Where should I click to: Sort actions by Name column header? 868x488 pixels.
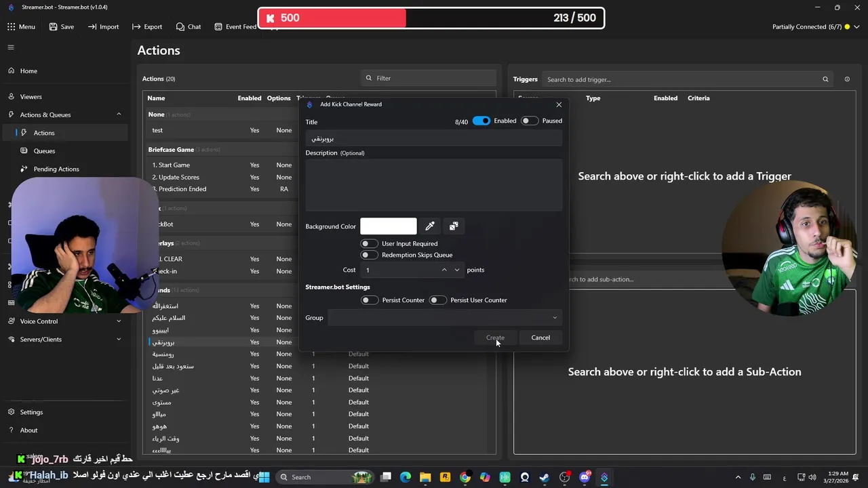pos(156,98)
